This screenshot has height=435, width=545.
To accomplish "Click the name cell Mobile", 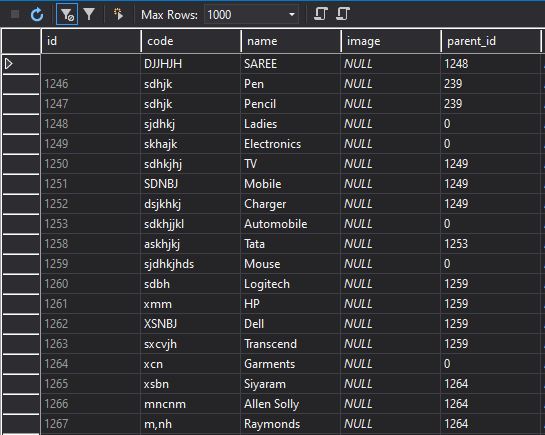I will click(x=291, y=184).
